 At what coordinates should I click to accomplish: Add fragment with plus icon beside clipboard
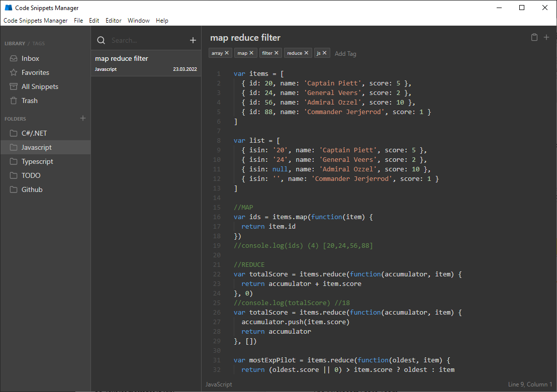546,37
